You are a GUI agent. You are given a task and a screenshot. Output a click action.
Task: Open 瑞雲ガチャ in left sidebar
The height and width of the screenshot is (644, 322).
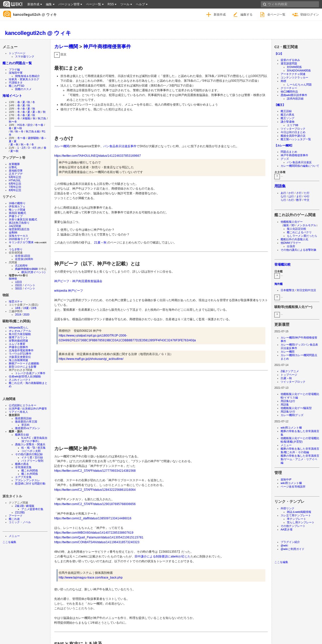pos(16,301)
